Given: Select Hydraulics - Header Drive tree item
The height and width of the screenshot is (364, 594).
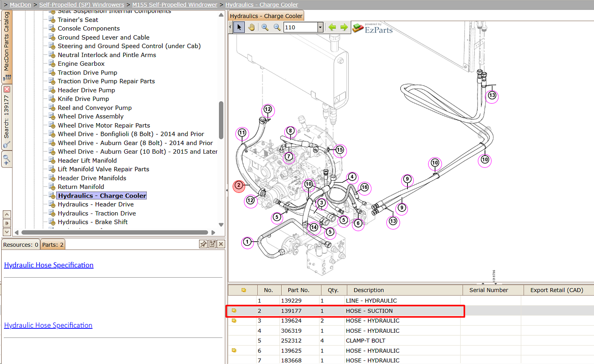Looking at the screenshot, I should (96, 204).
